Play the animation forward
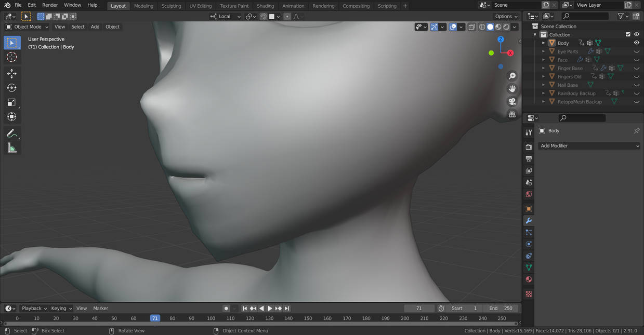 [270, 309]
